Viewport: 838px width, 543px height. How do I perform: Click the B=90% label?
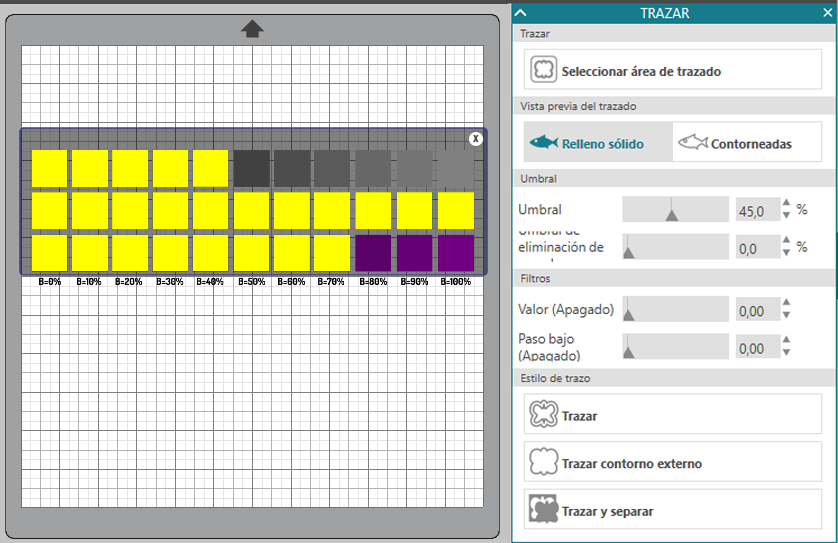(414, 282)
